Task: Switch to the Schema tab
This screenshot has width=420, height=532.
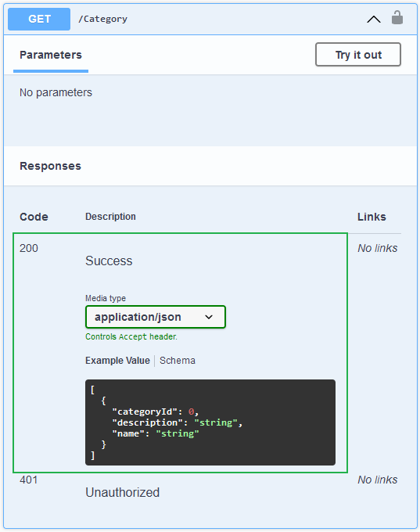Action: coord(178,361)
